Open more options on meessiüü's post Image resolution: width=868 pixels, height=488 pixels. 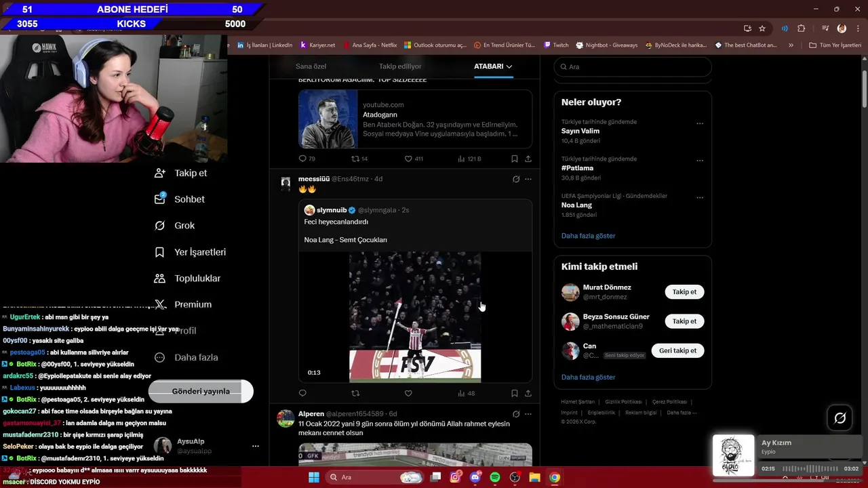528,179
